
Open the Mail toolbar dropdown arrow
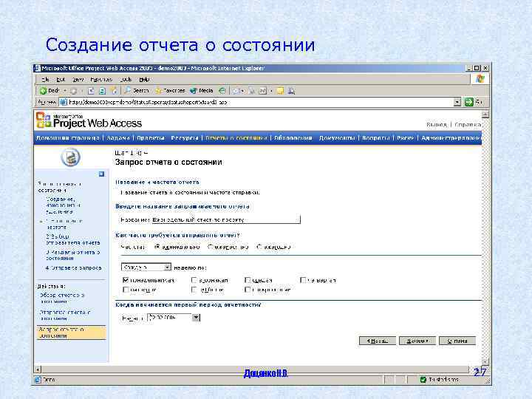[244, 91]
